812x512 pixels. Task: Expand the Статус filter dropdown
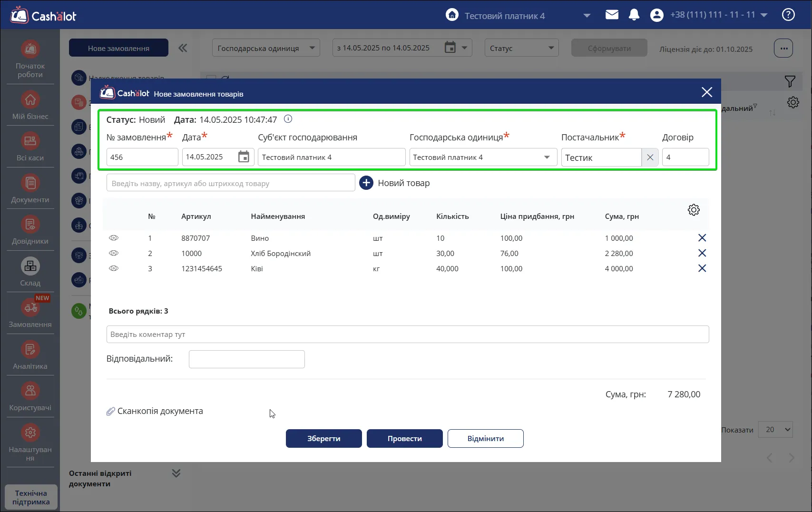click(x=521, y=48)
